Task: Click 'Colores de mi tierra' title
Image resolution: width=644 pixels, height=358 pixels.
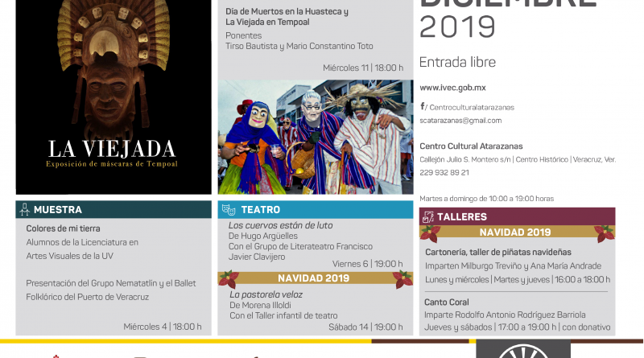Action: click(63, 228)
